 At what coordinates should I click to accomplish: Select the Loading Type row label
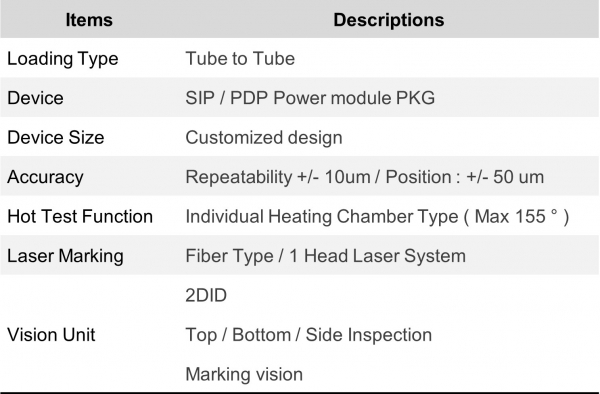[63, 59]
